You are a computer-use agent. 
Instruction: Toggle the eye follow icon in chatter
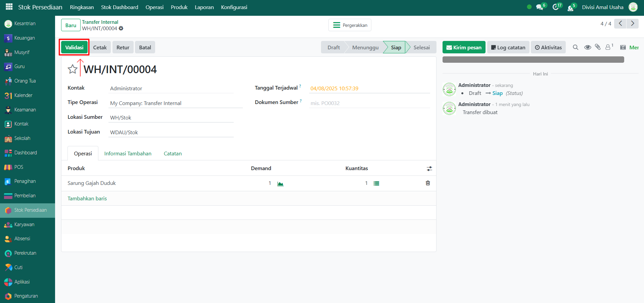pos(587,47)
